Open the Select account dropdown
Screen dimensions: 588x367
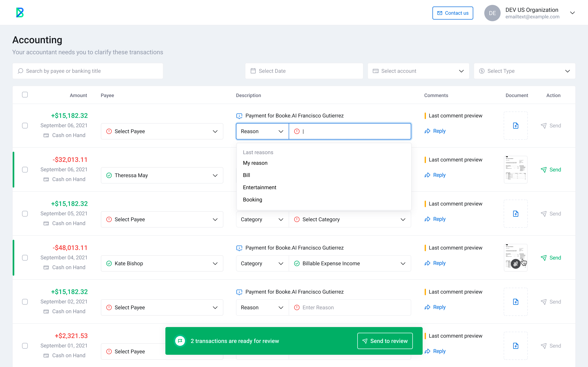point(418,71)
